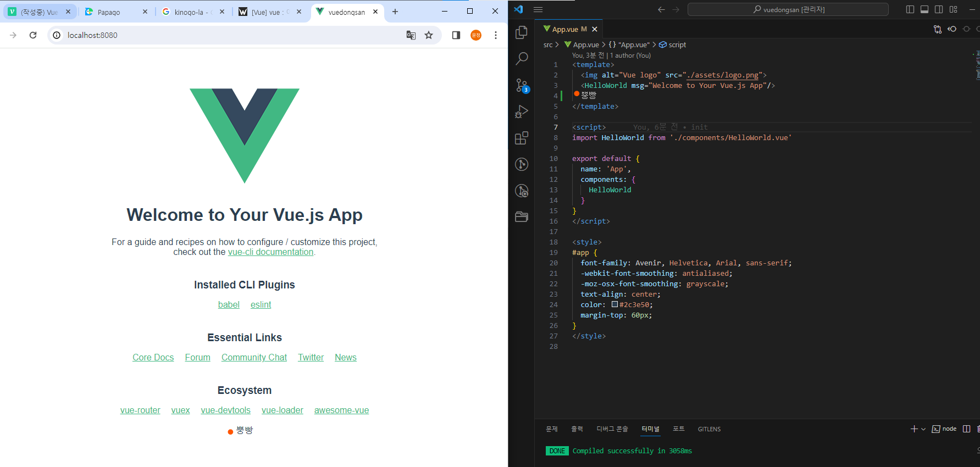This screenshot has width=980, height=467.
Task: Open Source Control view with badge 3
Action: click(x=522, y=85)
